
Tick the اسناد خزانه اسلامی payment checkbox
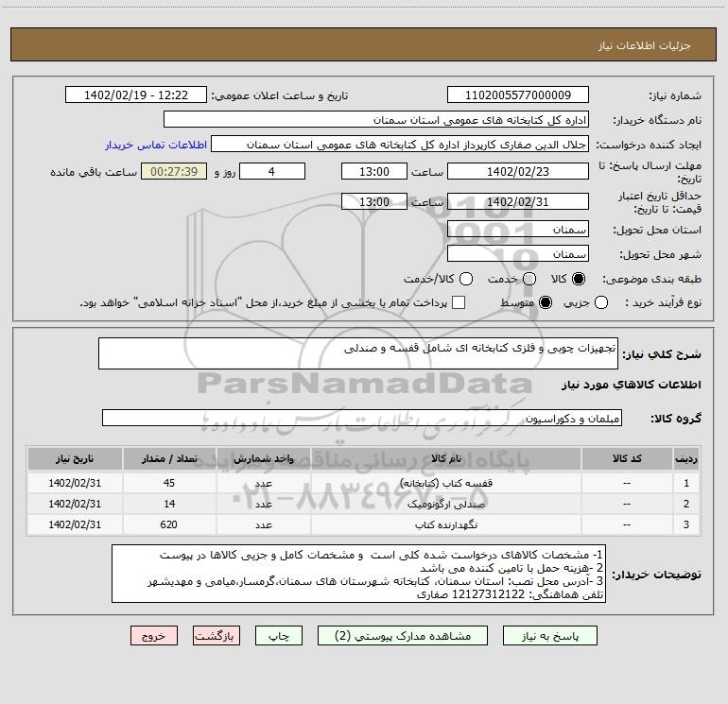tap(459, 303)
